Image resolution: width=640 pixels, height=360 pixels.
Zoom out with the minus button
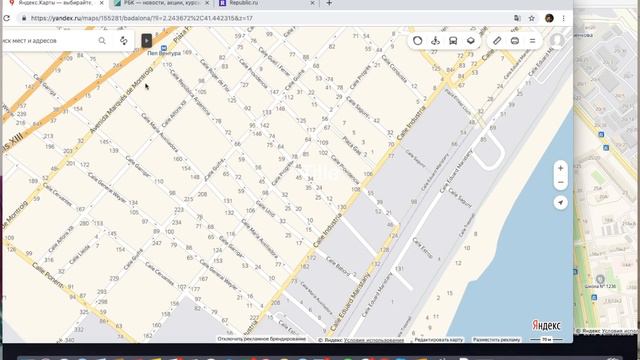click(560, 182)
